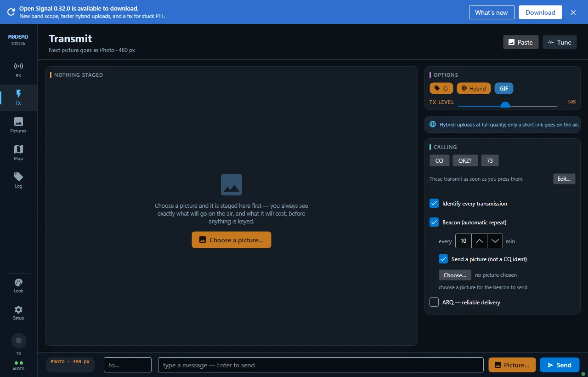Enable ARQ reliable delivery checkbox

[x=434, y=302]
